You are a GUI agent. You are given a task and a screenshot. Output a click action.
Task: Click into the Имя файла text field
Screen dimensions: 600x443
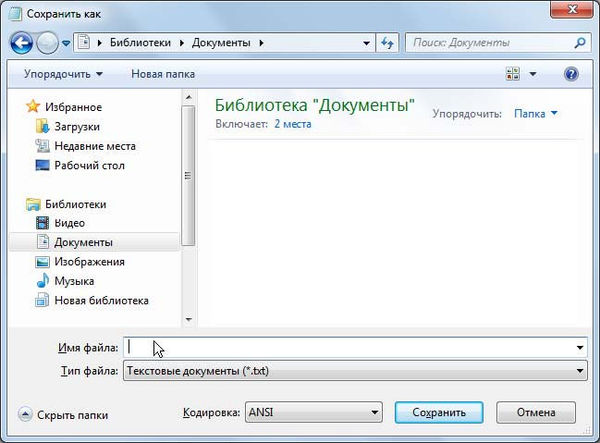tap(350, 347)
